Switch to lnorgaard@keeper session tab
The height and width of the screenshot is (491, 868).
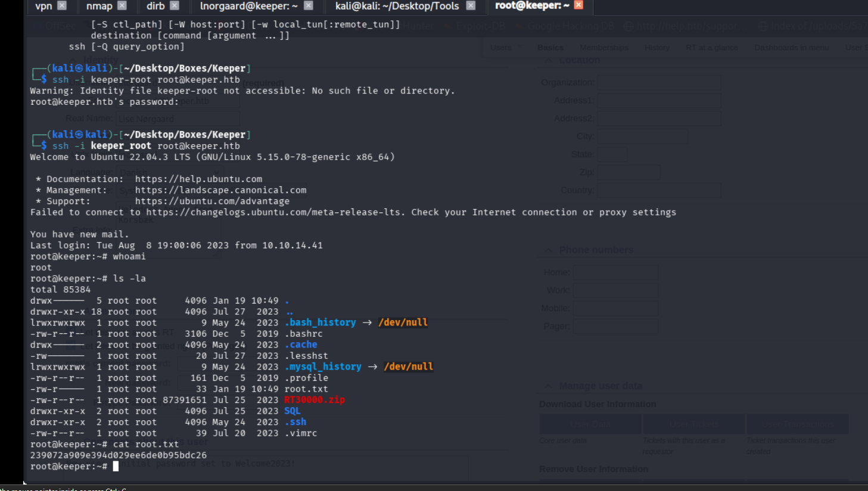click(x=248, y=6)
